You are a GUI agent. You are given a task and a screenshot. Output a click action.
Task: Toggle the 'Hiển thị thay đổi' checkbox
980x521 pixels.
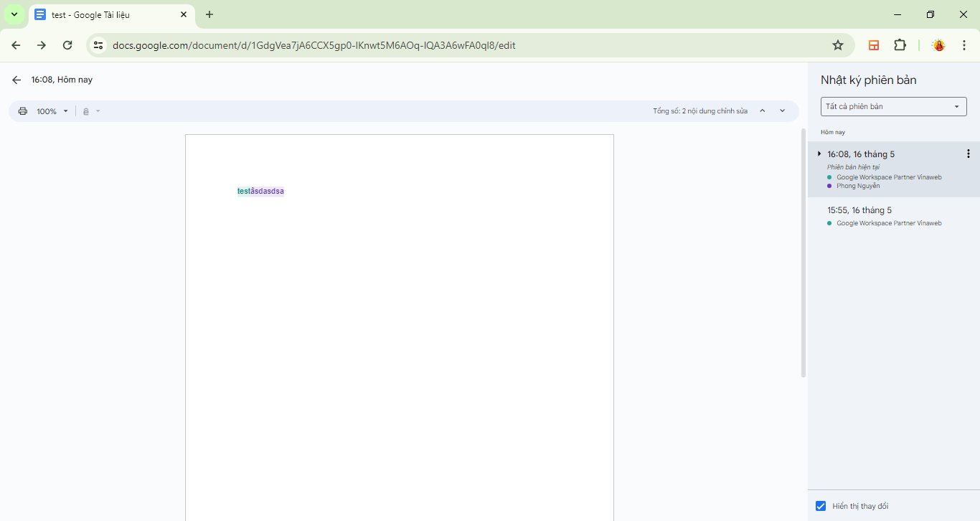tap(821, 506)
